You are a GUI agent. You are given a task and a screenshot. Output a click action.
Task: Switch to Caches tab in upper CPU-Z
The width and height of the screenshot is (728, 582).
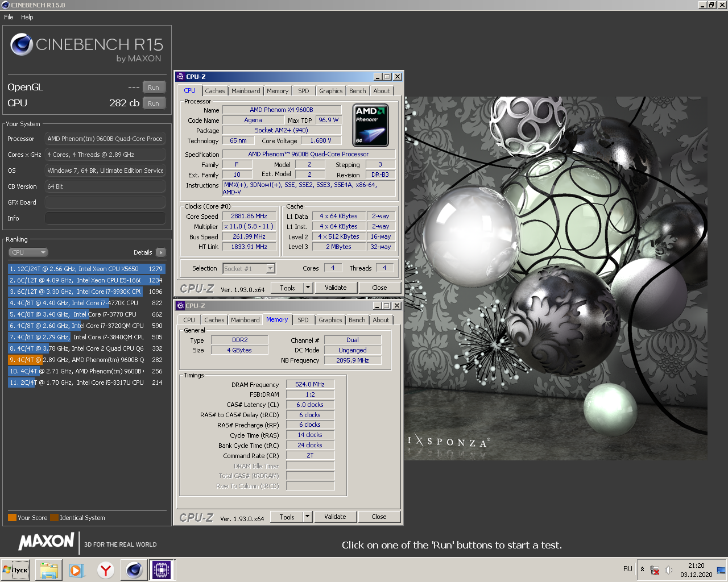coord(215,91)
